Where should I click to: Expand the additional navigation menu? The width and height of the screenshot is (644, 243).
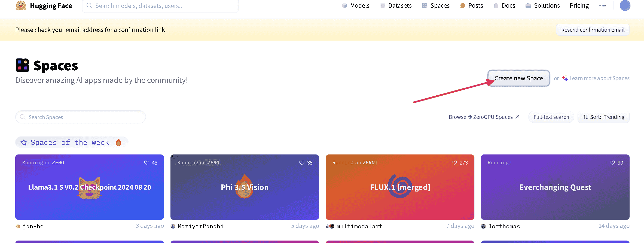pos(602,5)
